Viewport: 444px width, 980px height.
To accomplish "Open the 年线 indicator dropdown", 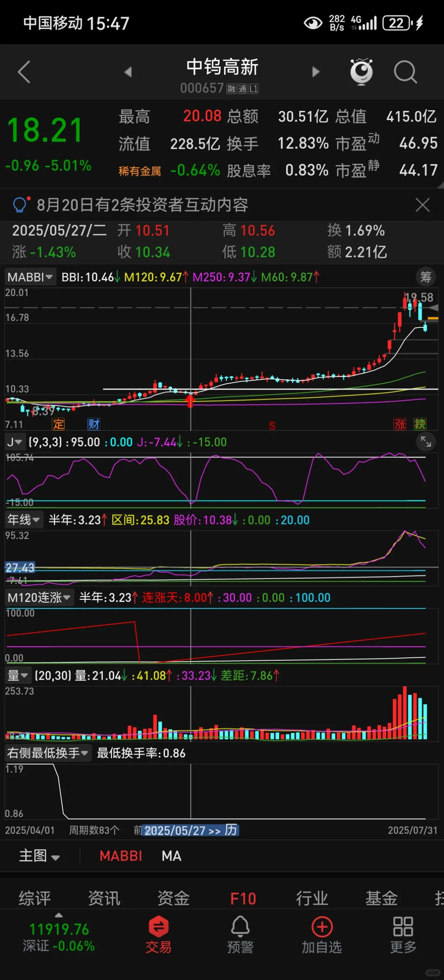I will tap(23, 520).
